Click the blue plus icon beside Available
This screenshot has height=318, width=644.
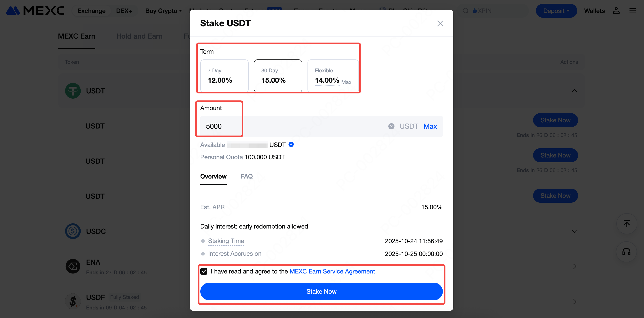tap(291, 144)
